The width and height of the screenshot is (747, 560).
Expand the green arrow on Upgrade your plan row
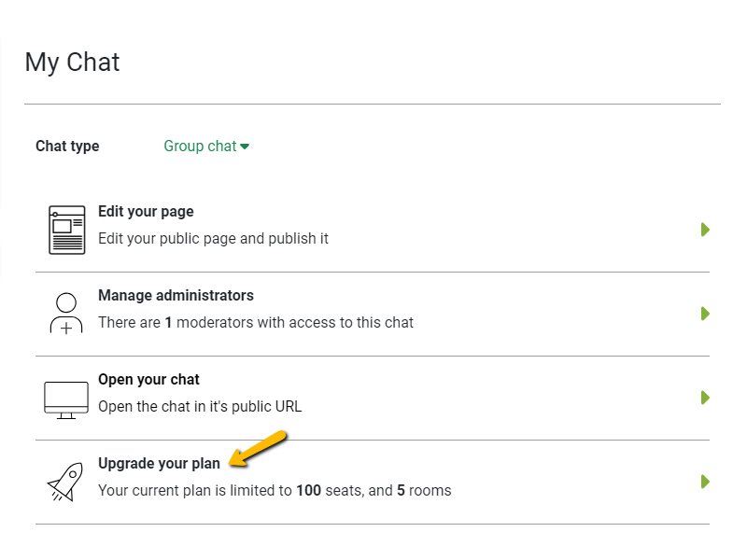[706, 482]
